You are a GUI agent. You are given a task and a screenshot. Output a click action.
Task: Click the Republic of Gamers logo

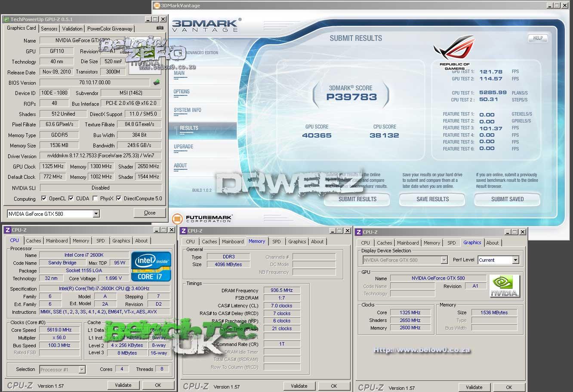[x=455, y=52]
